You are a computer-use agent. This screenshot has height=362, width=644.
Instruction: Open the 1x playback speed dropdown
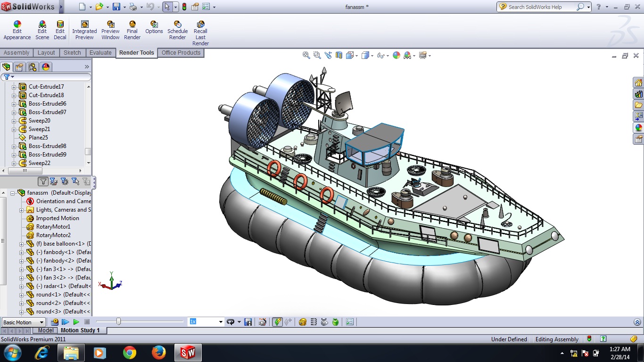coord(220,322)
